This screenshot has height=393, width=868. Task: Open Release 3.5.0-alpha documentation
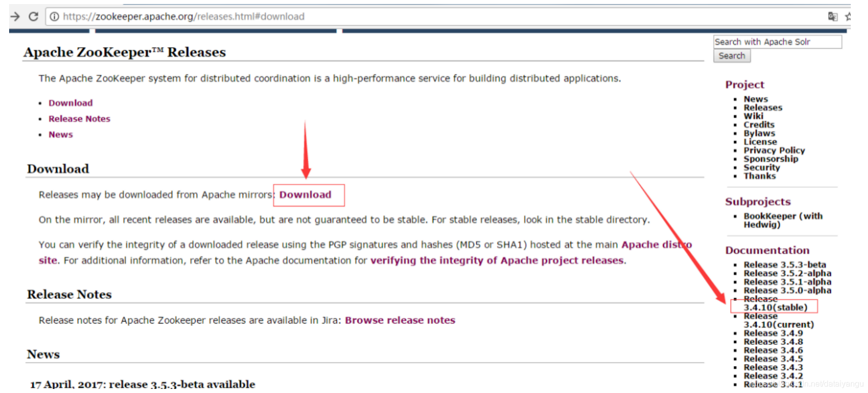pyautogui.click(x=787, y=291)
